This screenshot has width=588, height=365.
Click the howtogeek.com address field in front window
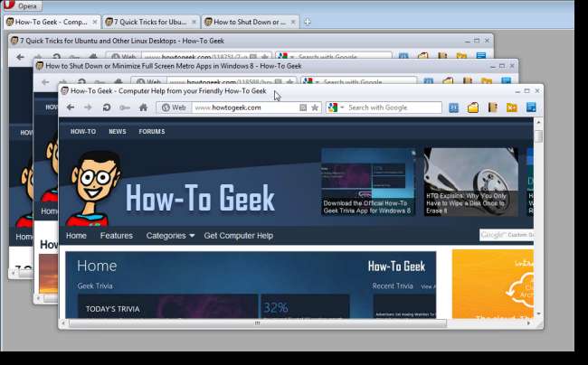pyautogui.click(x=245, y=108)
